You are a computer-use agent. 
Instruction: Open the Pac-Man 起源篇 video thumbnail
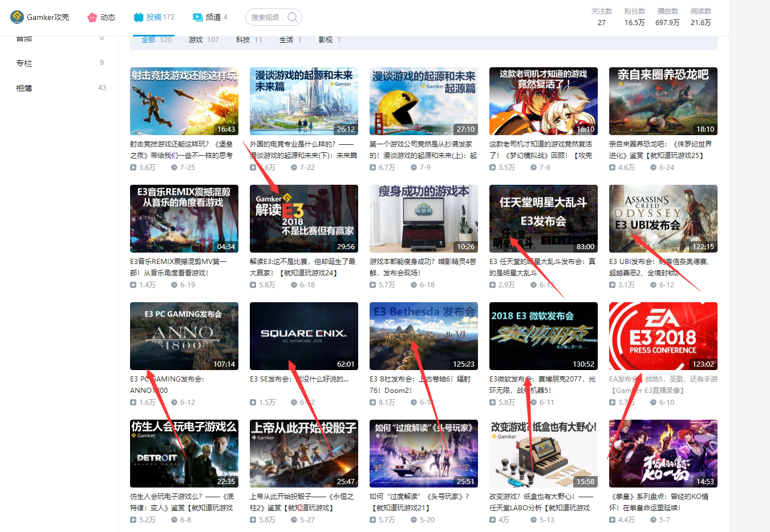coord(424,101)
